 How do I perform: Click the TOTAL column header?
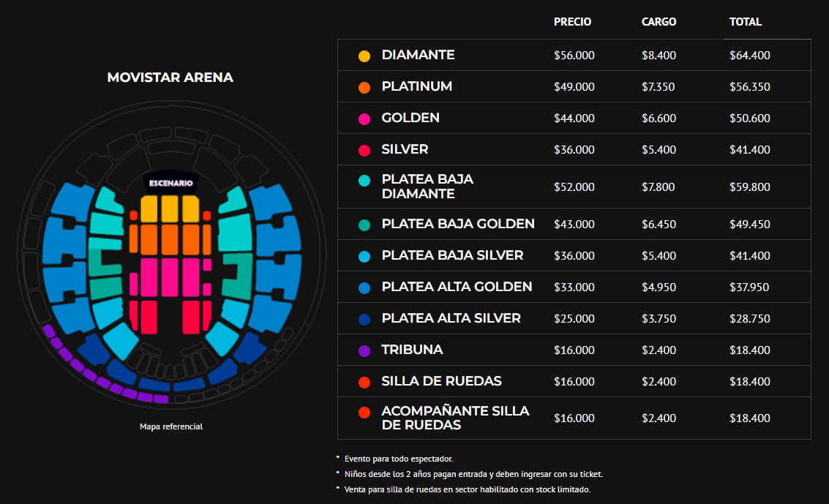[746, 22]
